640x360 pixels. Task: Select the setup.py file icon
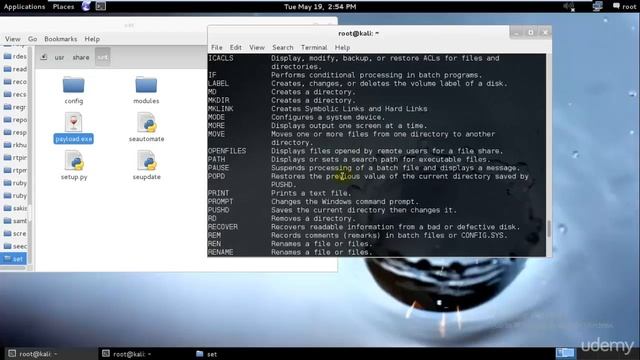(74, 160)
